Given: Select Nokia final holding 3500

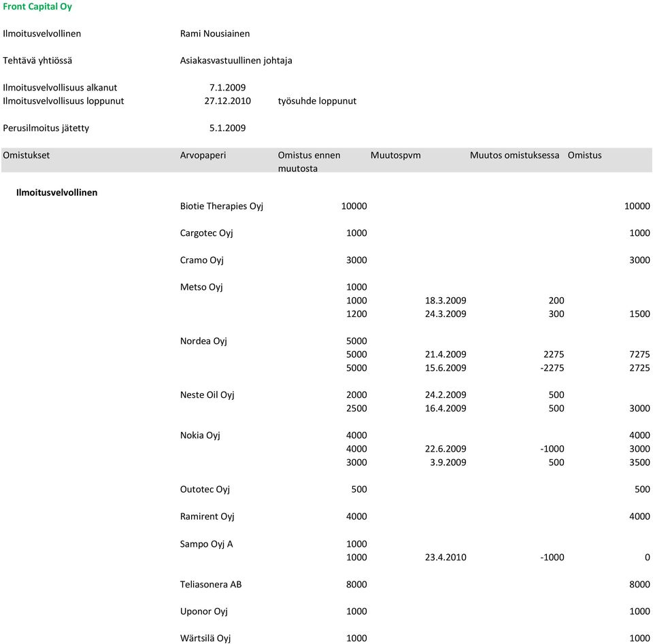Looking at the screenshot, I should pyautogui.click(x=639, y=463).
